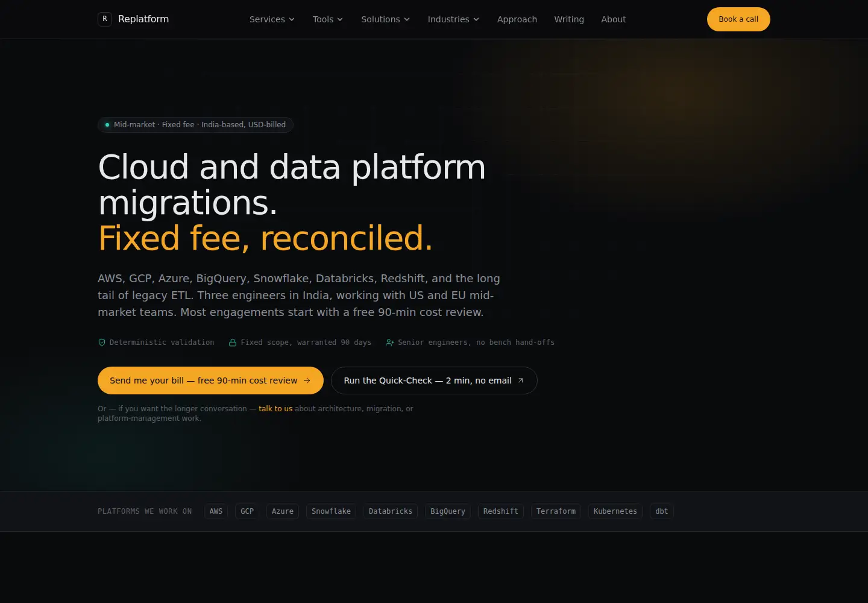
Task: Click the lock icon beside Fixed scope
Action: tap(233, 343)
